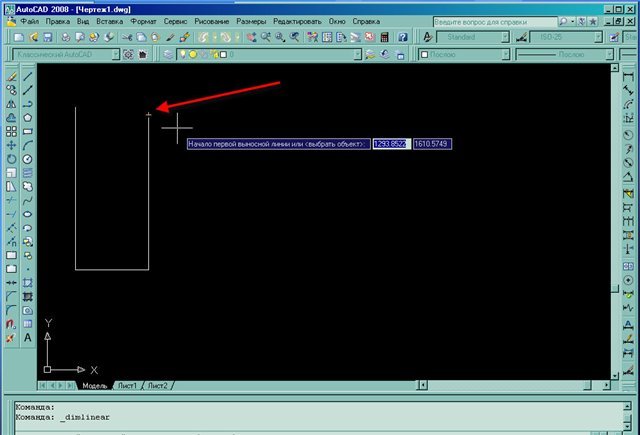Switch to the Лист2 layout tab
This screenshot has height=435, width=640.
point(157,385)
